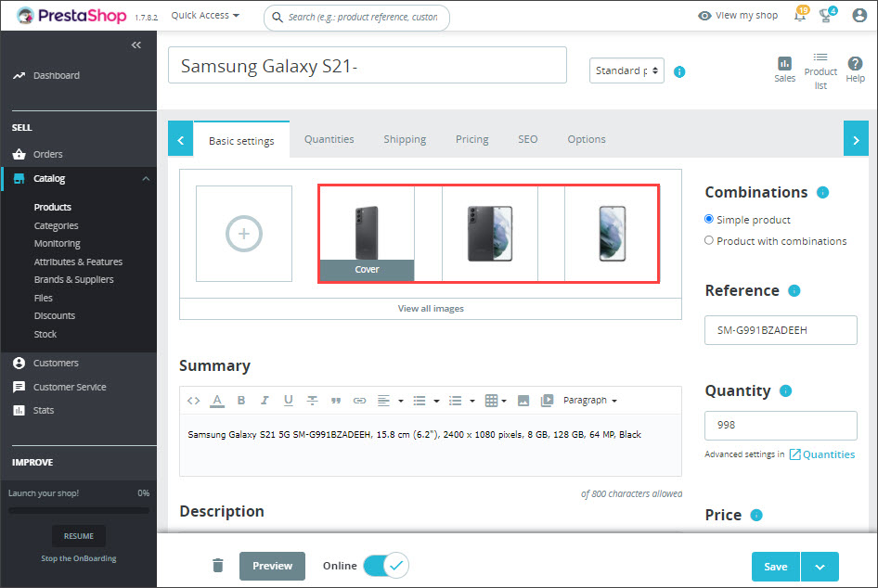878x588 pixels.
Task: Insert media in Summary editor
Action: pos(547,401)
